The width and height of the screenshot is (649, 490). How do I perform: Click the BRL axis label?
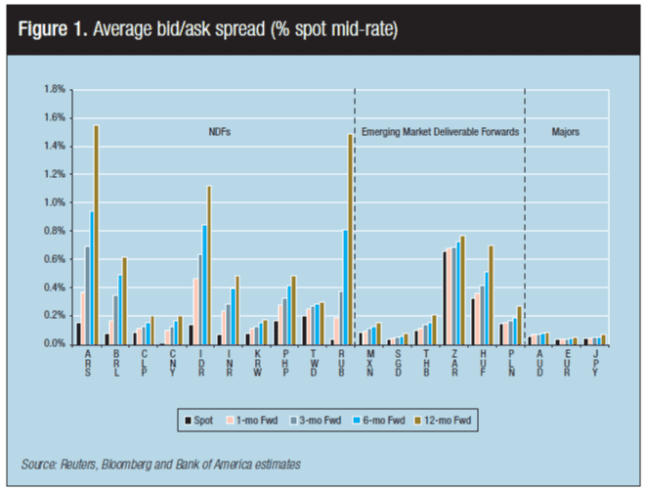(x=116, y=363)
